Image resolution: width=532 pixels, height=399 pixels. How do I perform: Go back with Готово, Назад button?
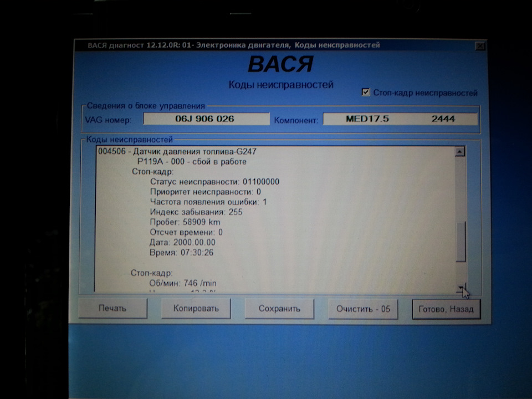(x=446, y=309)
